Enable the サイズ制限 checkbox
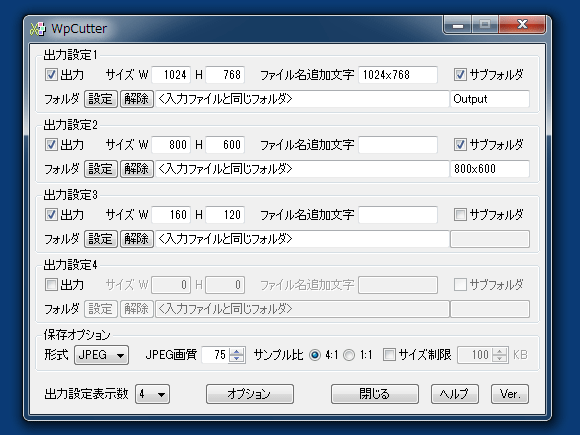This screenshot has width=580, height=435. click(389, 355)
